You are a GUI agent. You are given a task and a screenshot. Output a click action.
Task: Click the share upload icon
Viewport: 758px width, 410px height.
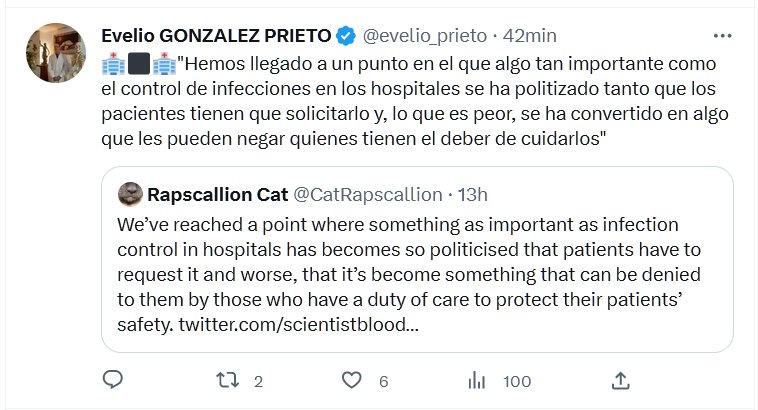[620, 380]
